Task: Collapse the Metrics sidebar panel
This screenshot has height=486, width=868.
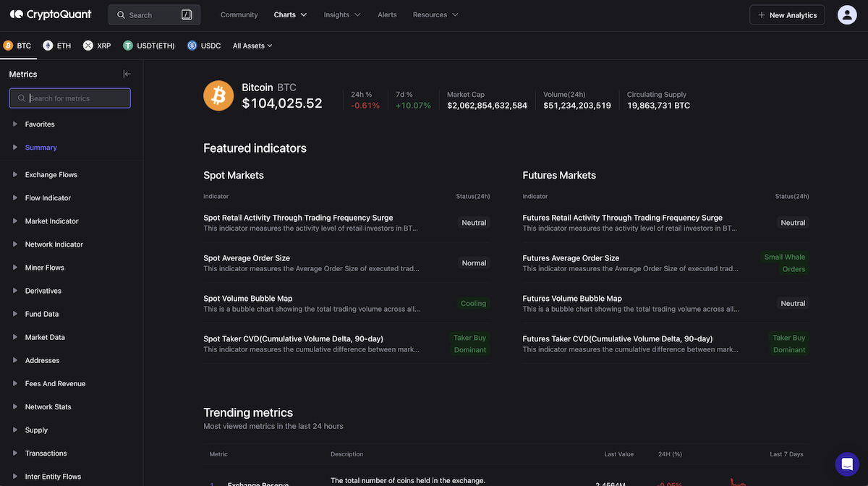Action: pos(127,74)
